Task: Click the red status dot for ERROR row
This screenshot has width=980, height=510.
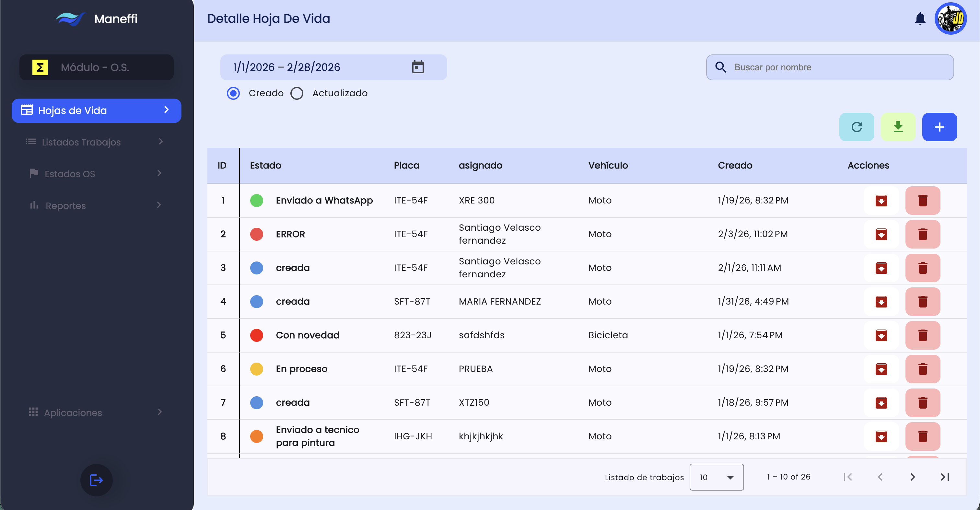Action: [x=257, y=234]
